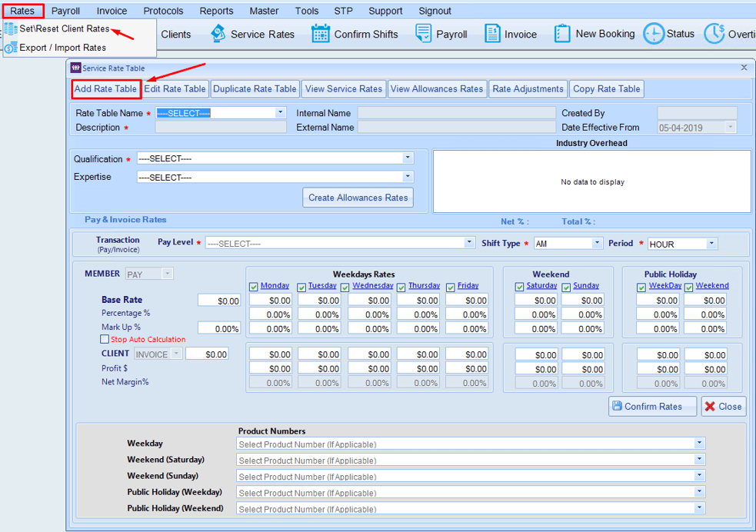
Task: Click the Base Rate amount field
Action: (x=218, y=300)
